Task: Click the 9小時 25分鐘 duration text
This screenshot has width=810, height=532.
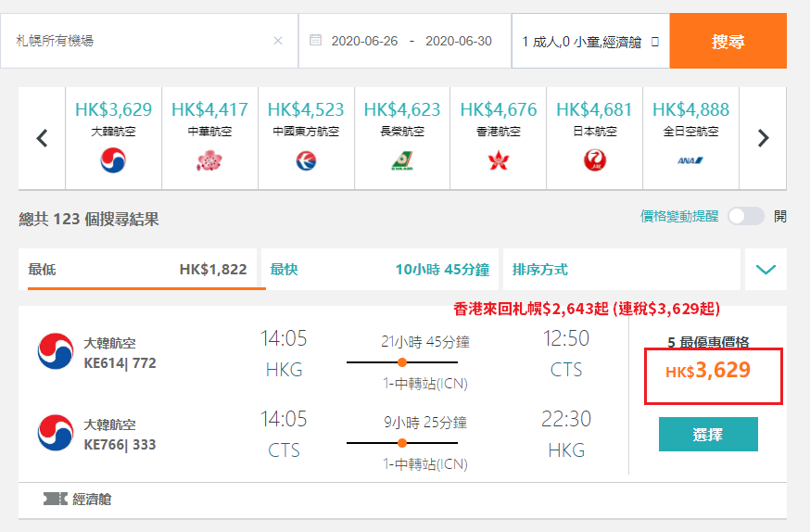Action: pos(425,423)
